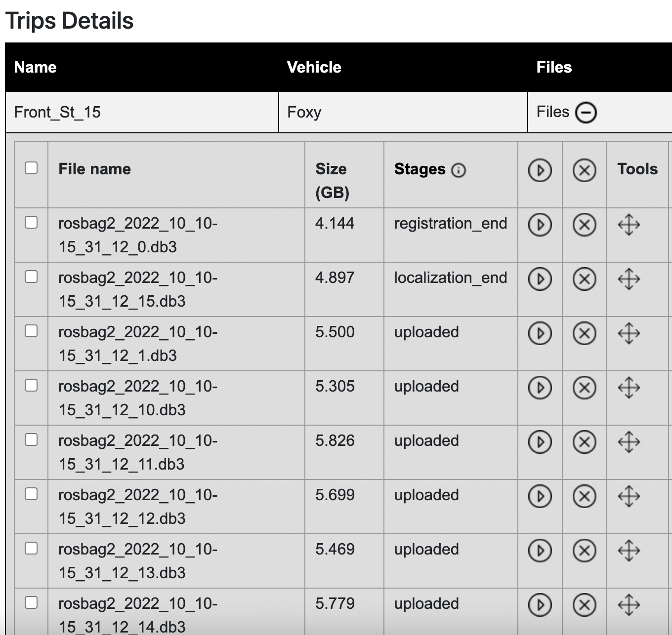Cancel the 15_31_12_15.db3 file row
672x635 pixels.
(584, 279)
